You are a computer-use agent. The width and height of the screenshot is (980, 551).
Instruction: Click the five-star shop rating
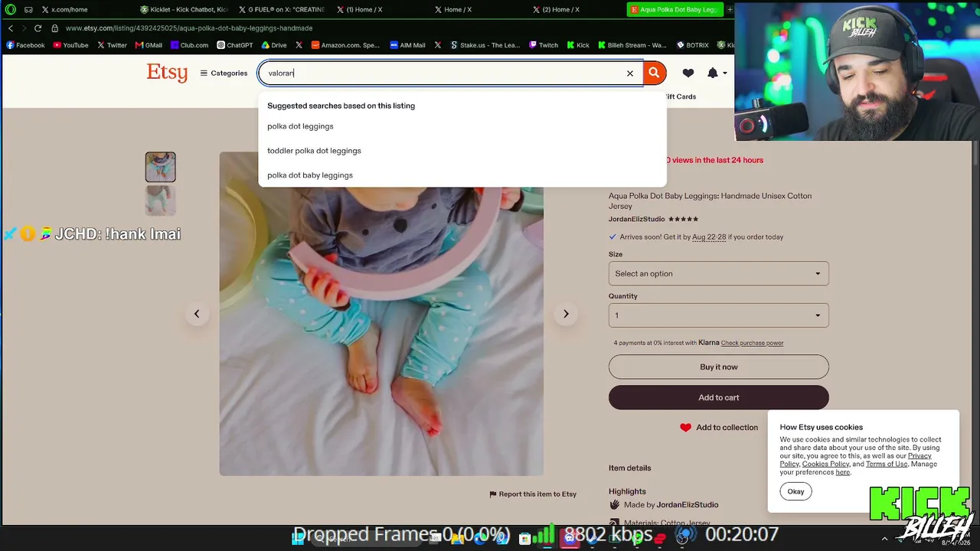click(x=684, y=220)
